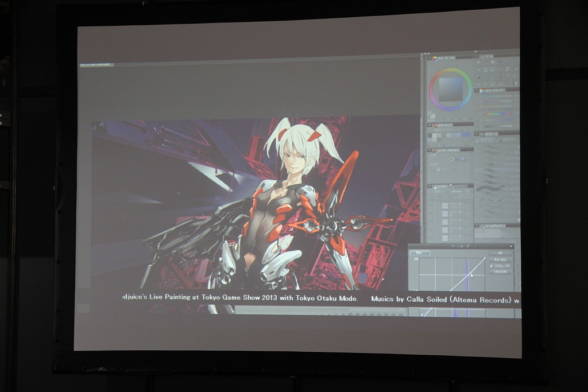588x392 pixels.
Task: Click the blue effect icon in Layer Property
Action: 463,160
